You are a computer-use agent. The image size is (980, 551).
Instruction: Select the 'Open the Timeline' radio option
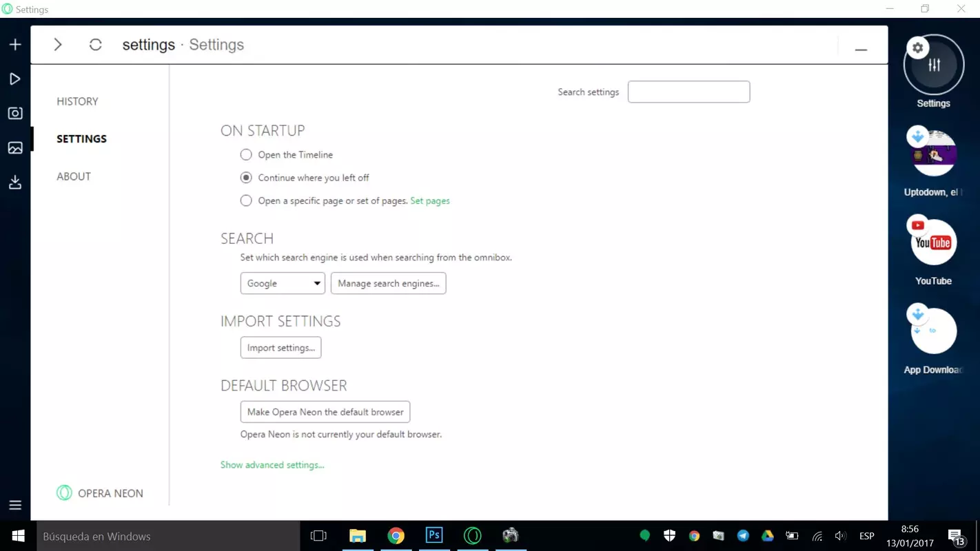tap(246, 155)
